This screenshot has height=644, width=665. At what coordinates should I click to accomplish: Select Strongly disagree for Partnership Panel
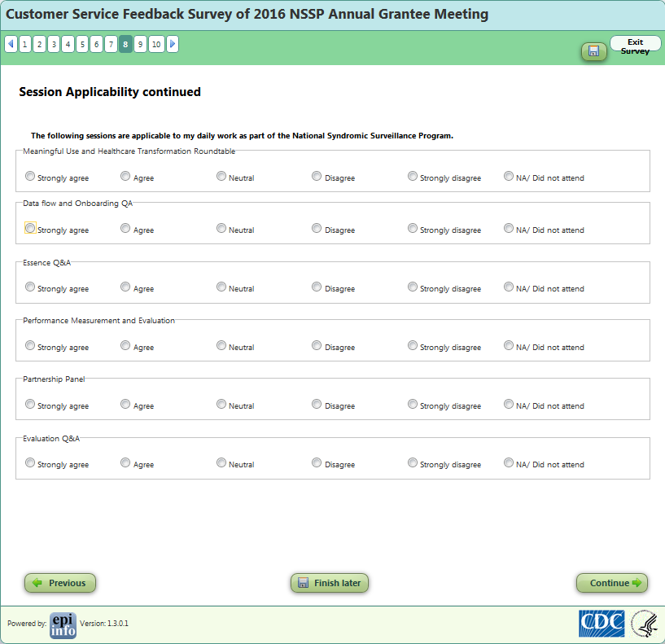pyautogui.click(x=413, y=404)
